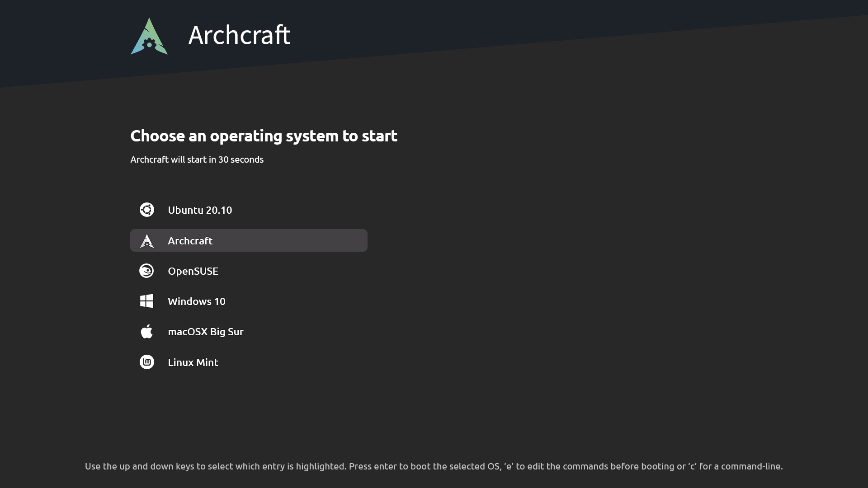868x488 pixels.
Task: Click the OpenSUSE chameleon icon
Action: point(146,271)
